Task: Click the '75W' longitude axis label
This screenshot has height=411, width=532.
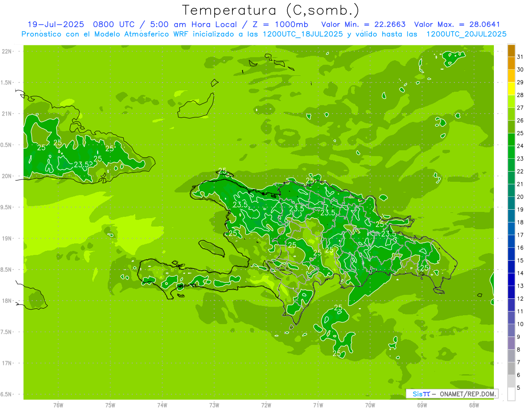Action: tap(110, 405)
